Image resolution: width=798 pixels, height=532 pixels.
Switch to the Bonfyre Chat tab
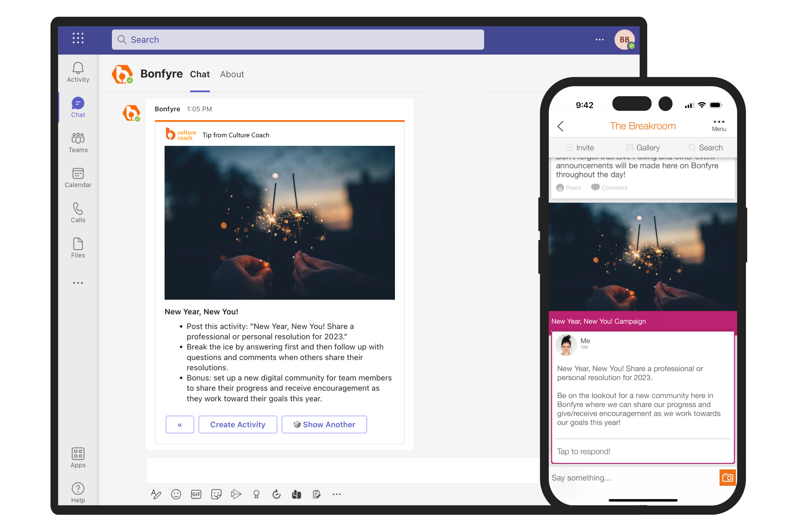200,74
